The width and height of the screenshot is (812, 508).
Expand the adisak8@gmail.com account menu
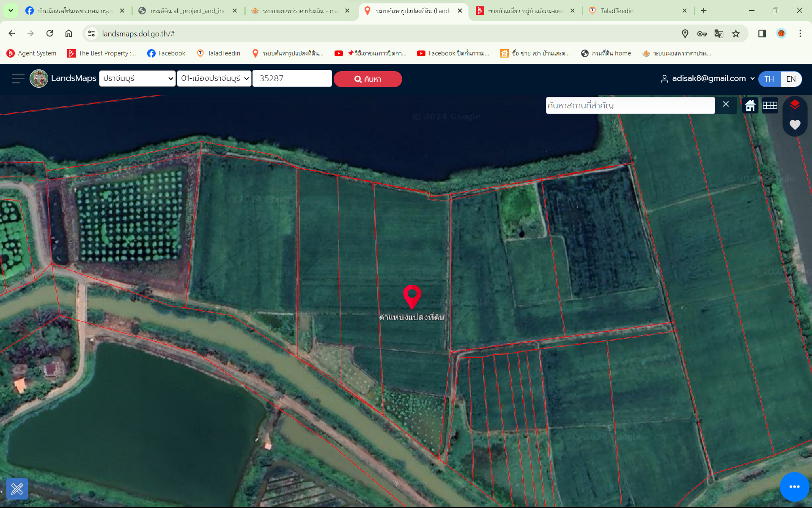pos(708,78)
